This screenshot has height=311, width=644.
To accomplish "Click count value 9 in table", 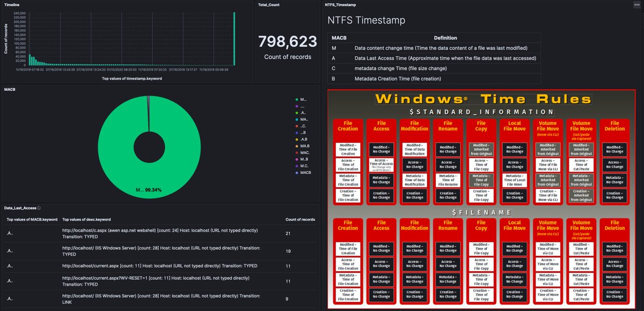I will (x=287, y=298).
